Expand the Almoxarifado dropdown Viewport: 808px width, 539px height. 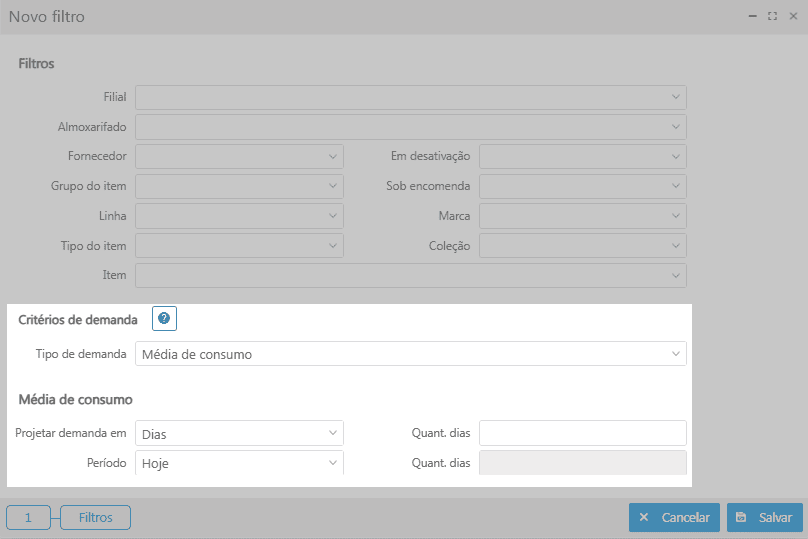tap(410, 127)
